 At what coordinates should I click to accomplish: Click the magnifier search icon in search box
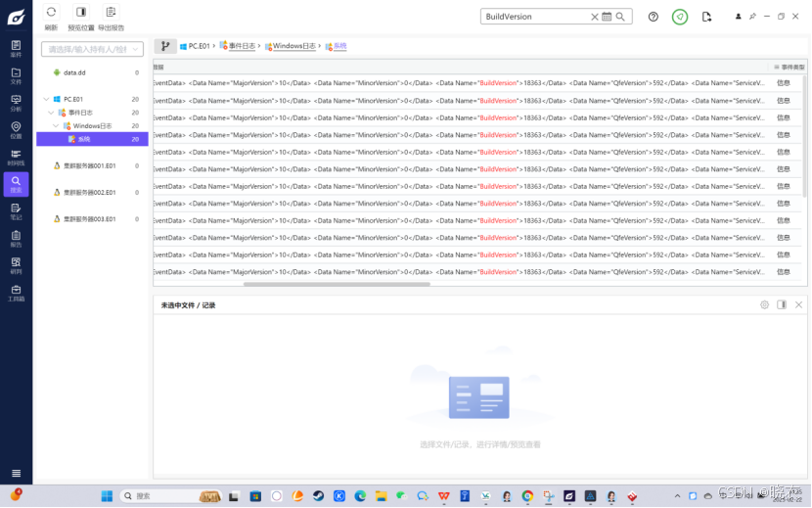pos(620,17)
